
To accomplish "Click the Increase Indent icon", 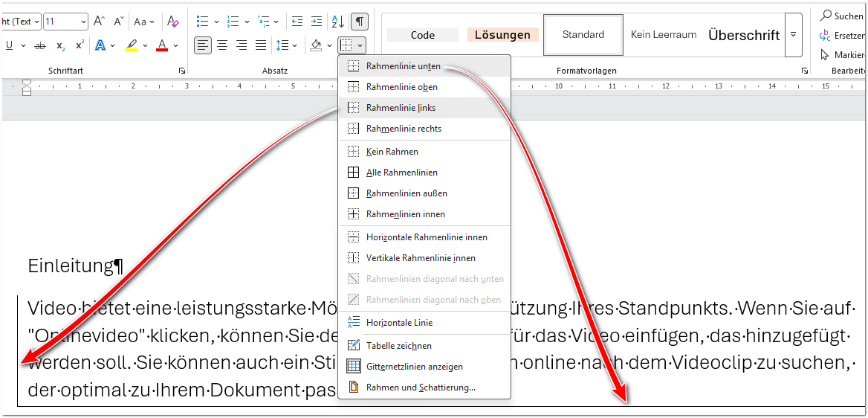I will click(317, 22).
